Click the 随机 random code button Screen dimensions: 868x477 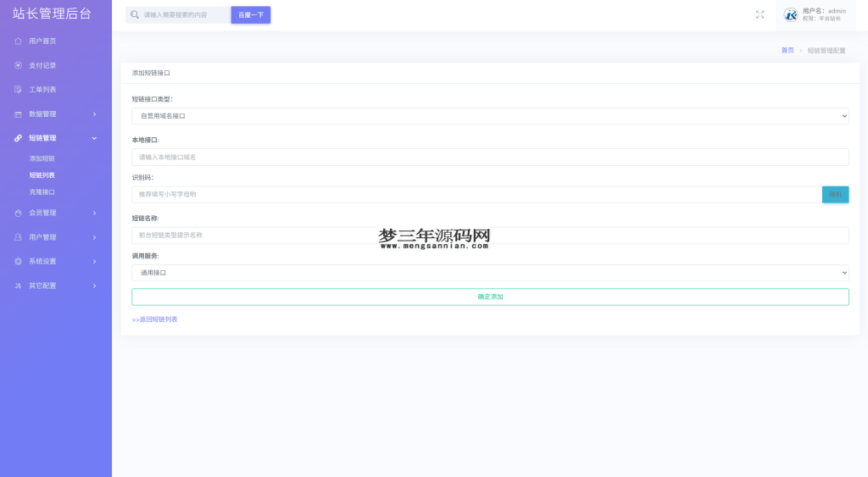coord(835,194)
